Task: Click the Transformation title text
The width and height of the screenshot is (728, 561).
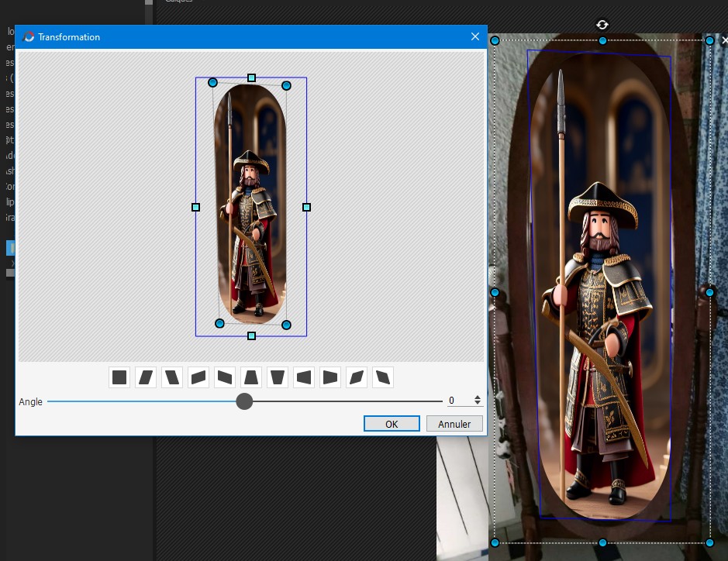Action: 69,37
